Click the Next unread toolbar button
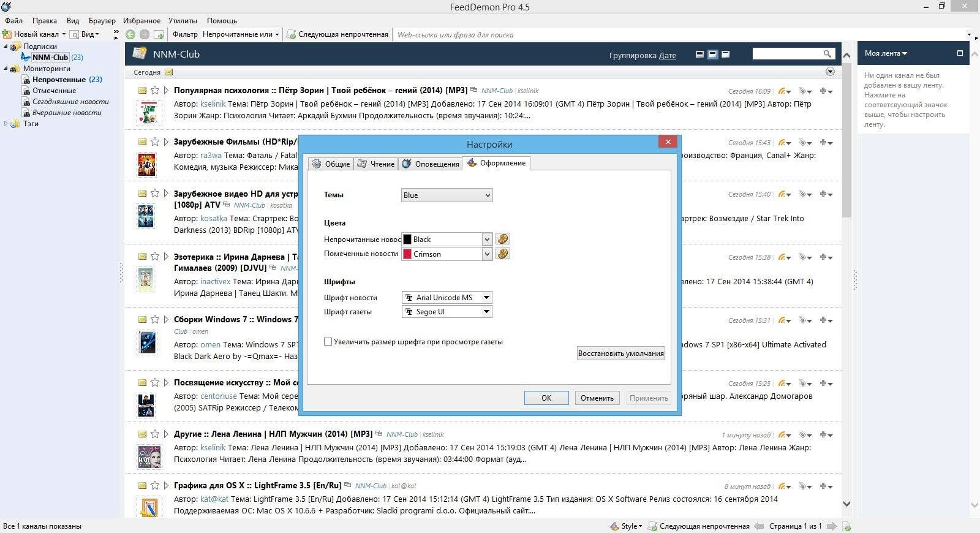This screenshot has width=980, height=533. pyautogui.click(x=337, y=34)
